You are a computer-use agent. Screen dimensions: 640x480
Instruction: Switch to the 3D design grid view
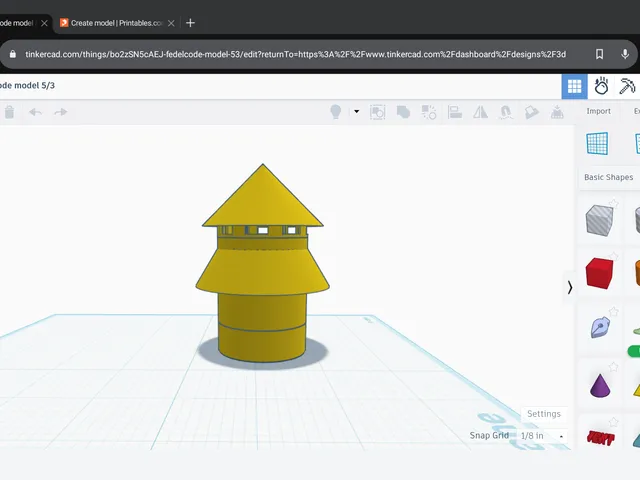574,86
